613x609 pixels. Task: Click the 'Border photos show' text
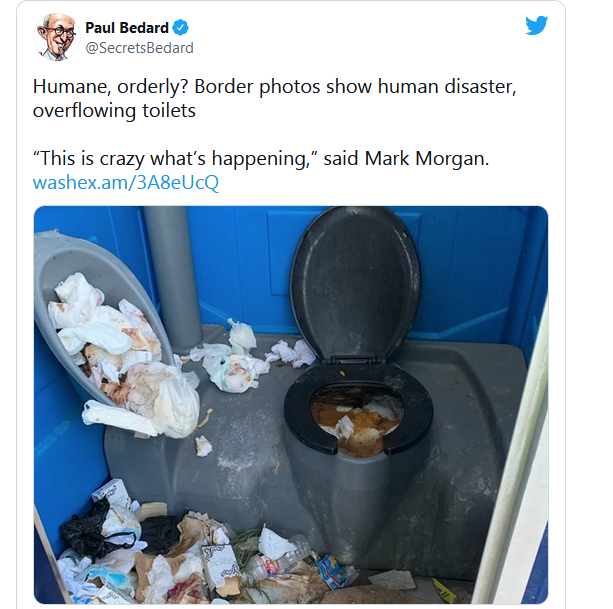[x=283, y=86]
